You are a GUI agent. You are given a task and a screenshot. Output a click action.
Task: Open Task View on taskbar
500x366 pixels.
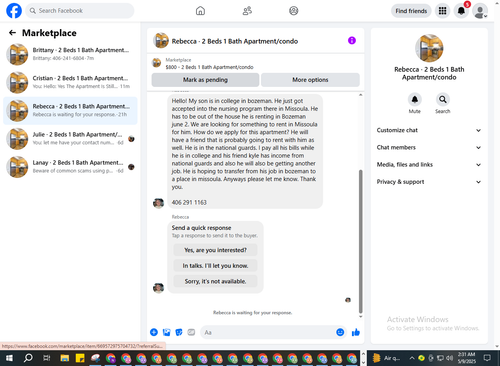click(47, 358)
